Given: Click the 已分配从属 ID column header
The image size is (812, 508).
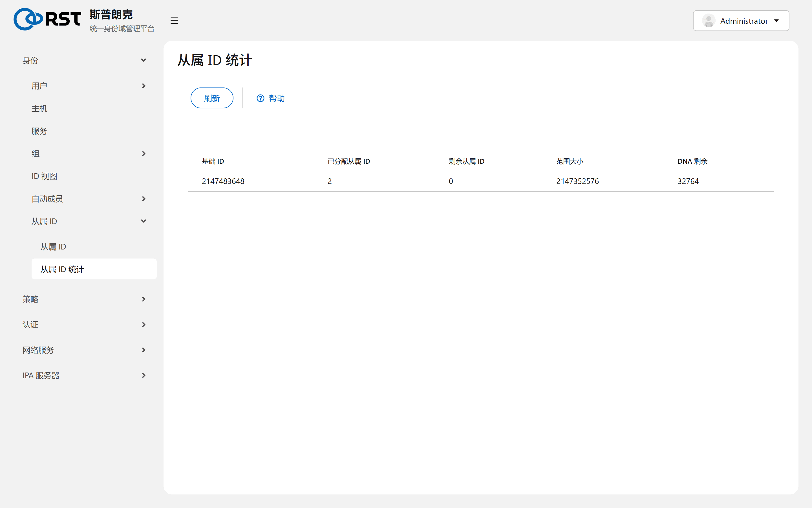Looking at the screenshot, I should [x=348, y=161].
